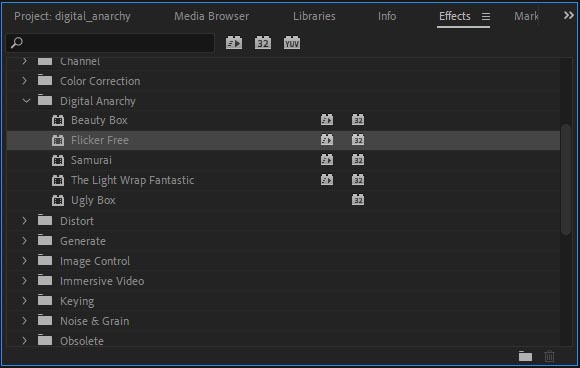Click Flicker Free effect icon
Viewport: 580px width, 368px height.
[58, 140]
